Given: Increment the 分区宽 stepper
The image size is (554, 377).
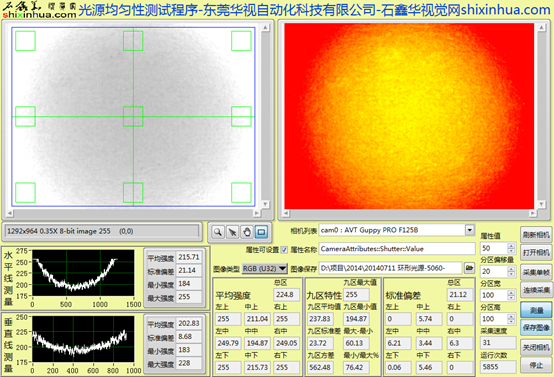Looking at the screenshot, I should point(511,293).
